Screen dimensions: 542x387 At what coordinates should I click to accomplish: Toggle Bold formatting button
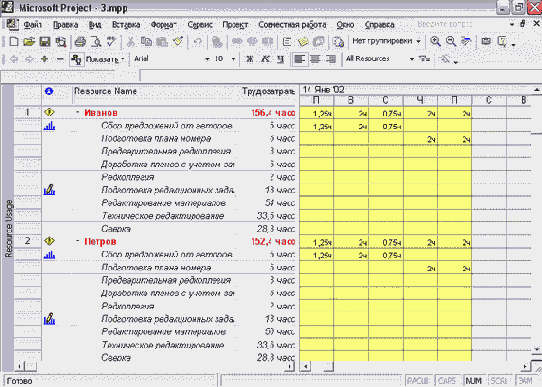point(249,59)
